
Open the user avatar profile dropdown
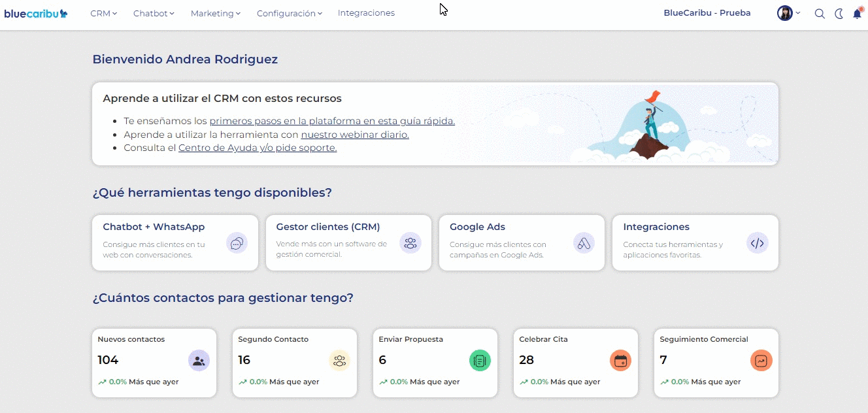pos(784,12)
